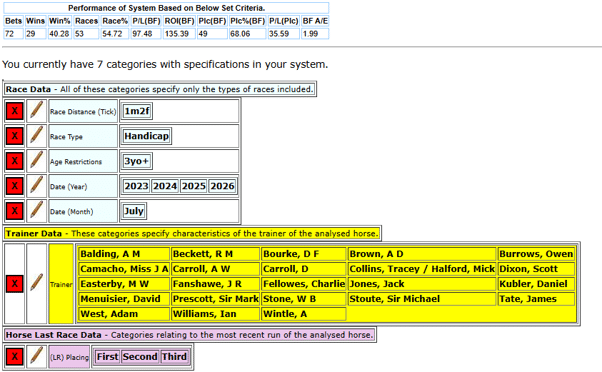The height and width of the screenshot is (372, 602).
Task: Click the First placing value
Action: (108, 357)
